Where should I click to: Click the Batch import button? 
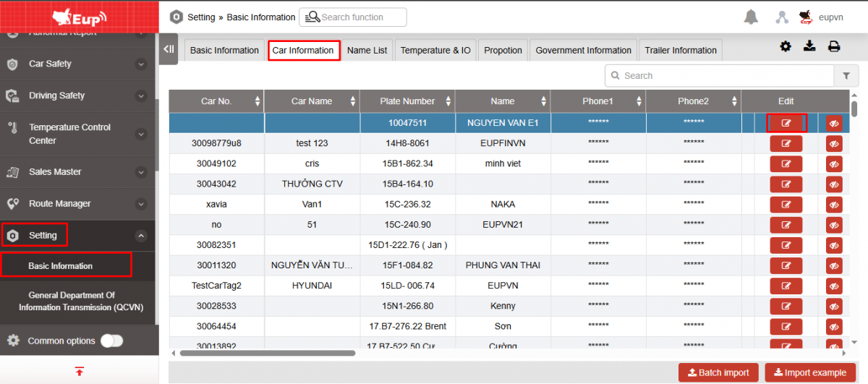click(718, 372)
